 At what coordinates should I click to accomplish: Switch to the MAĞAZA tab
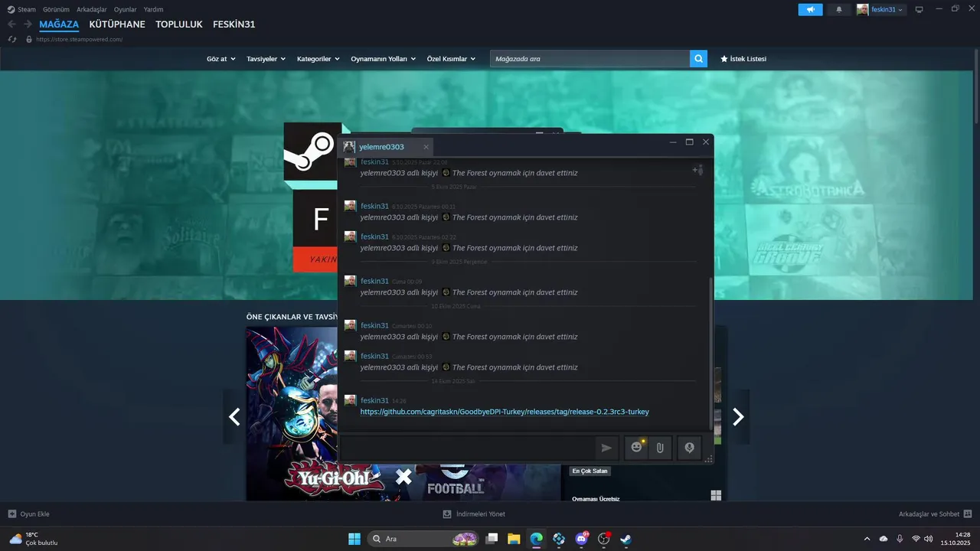pyautogui.click(x=59, y=24)
